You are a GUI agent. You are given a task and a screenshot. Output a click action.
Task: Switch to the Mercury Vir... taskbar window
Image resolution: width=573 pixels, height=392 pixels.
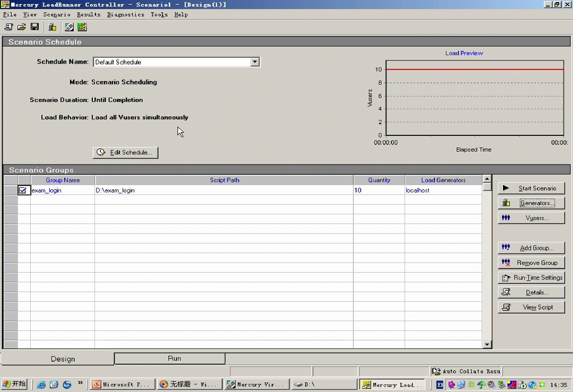[x=257, y=385]
